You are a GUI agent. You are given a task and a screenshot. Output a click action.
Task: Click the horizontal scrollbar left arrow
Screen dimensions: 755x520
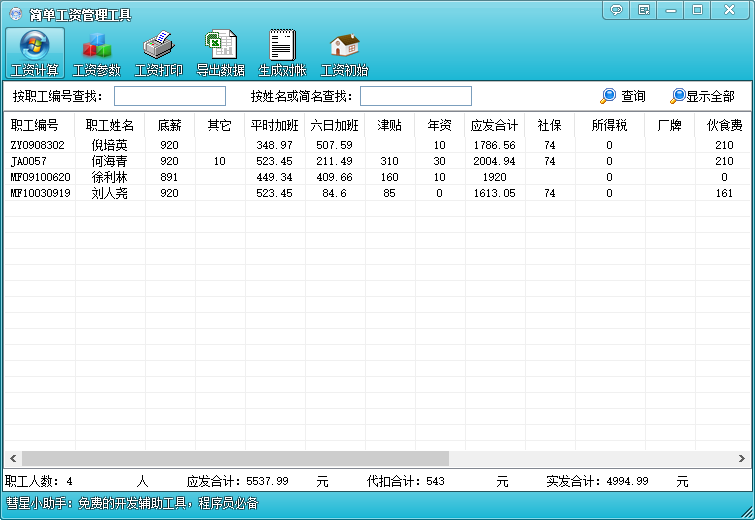pyautogui.click(x=13, y=458)
